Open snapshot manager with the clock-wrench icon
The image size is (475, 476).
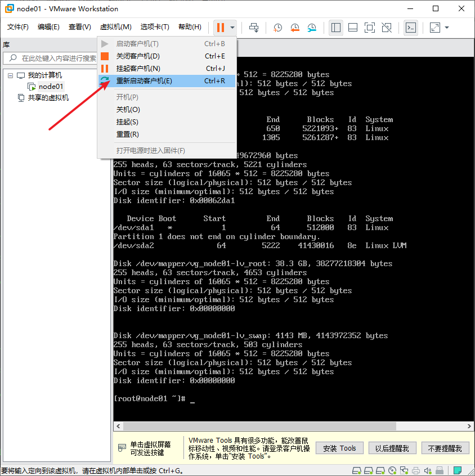point(312,28)
